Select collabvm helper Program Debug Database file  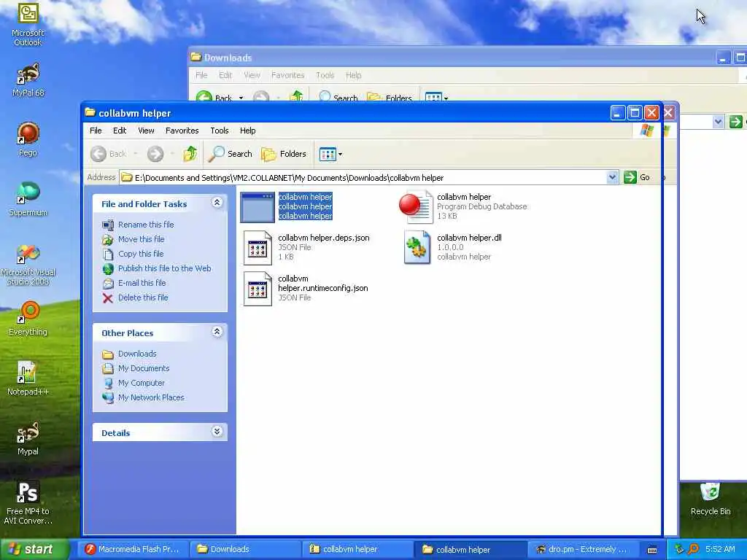[x=463, y=206]
